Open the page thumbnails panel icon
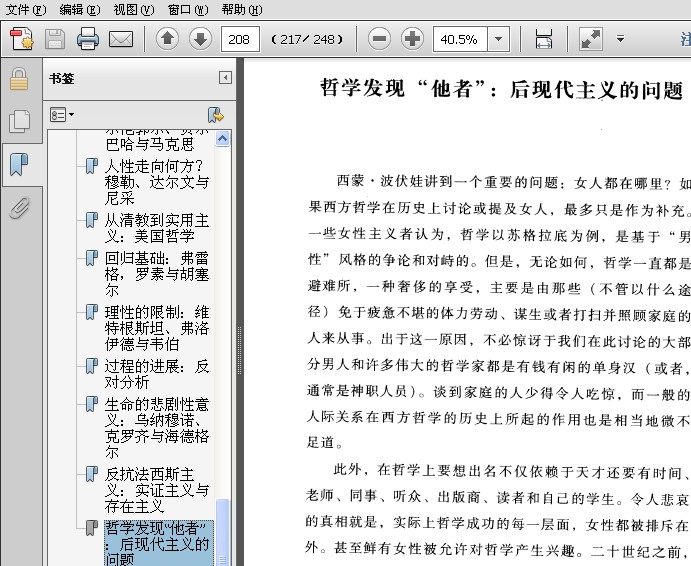The height and width of the screenshot is (566, 691). pyautogui.click(x=20, y=121)
